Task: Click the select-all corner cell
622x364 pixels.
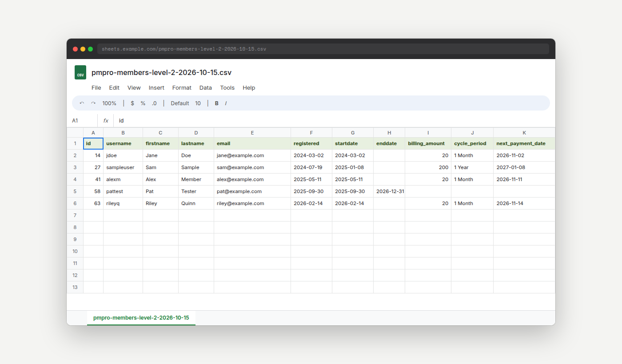Action: pyautogui.click(x=75, y=133)
